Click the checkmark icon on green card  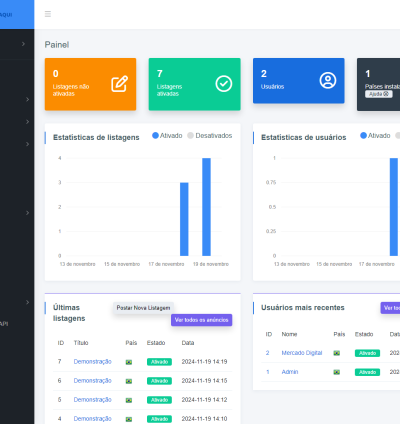224,84
